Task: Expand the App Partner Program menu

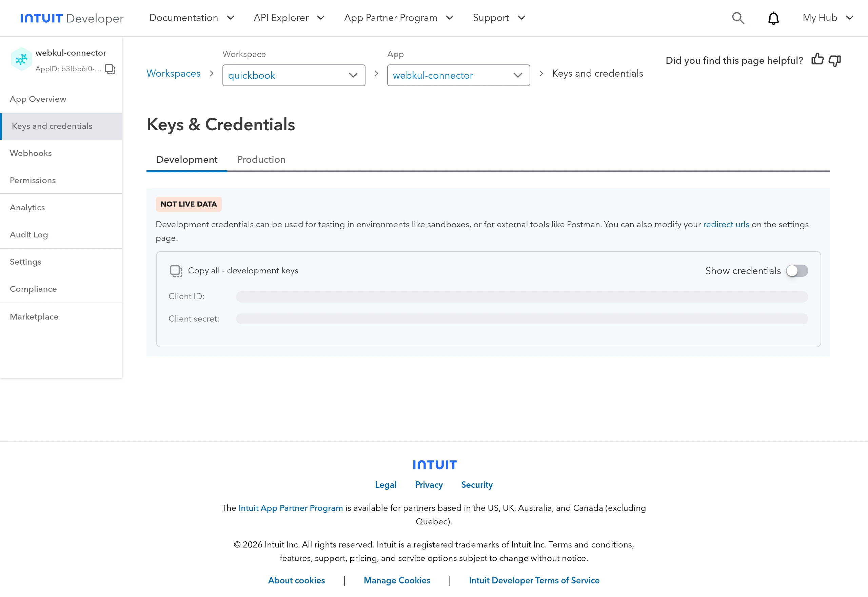Action: coord(398,18)
